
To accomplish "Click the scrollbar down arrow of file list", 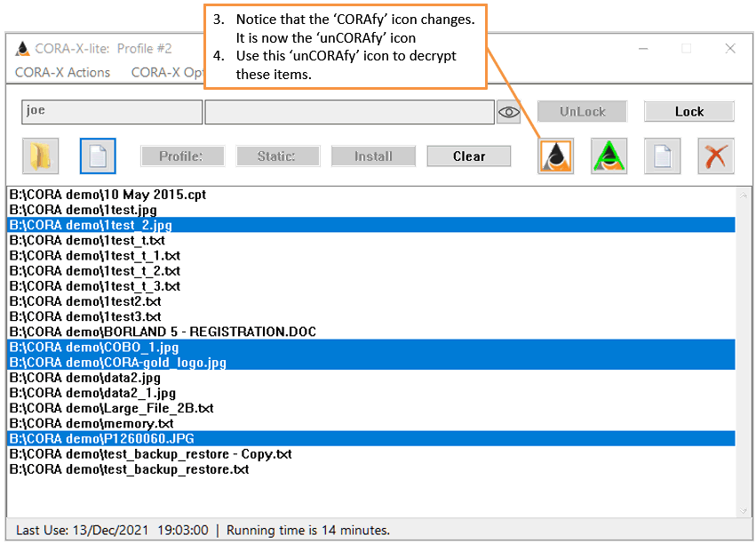I will tap(744, 509).
